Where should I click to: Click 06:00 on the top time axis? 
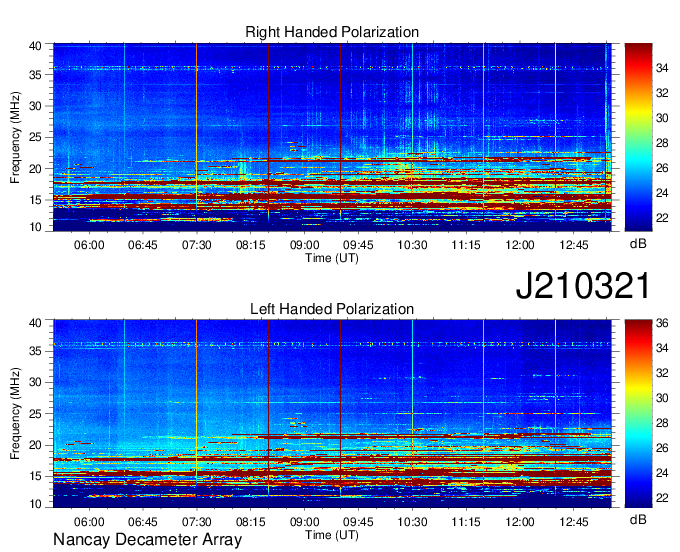(89, 245)
